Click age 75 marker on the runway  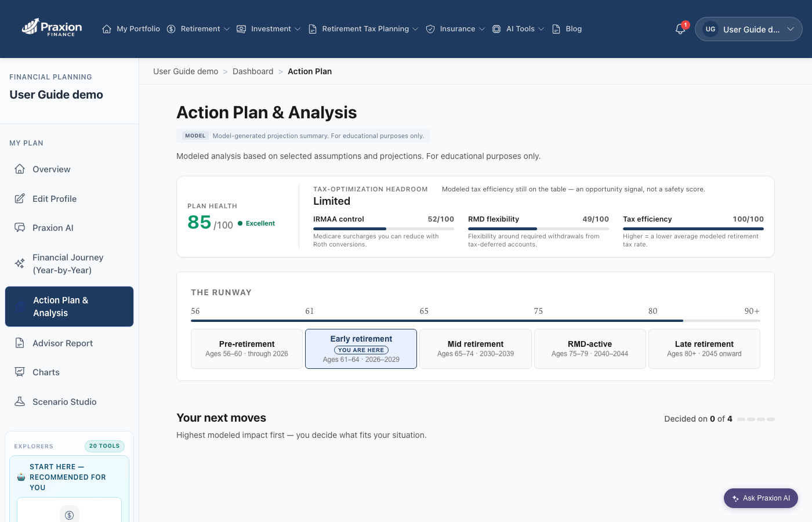538,311
